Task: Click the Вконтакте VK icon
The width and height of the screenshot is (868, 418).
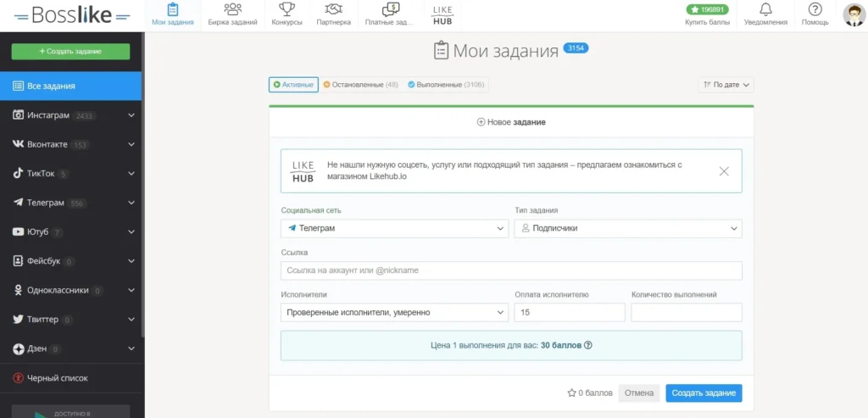Action: pyautogui.click(x=18, y=144)
